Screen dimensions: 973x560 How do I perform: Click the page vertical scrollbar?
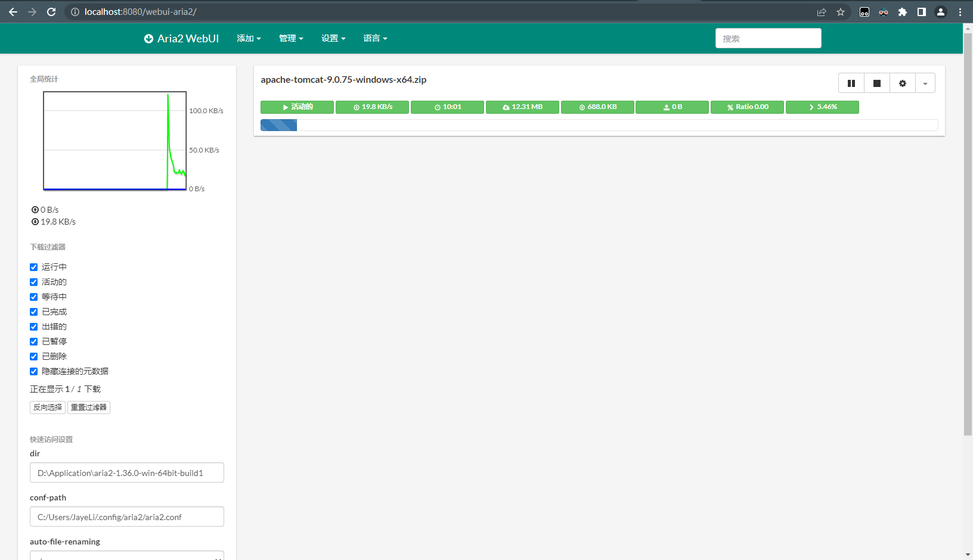pyautogui.click(x=968, y=234)
